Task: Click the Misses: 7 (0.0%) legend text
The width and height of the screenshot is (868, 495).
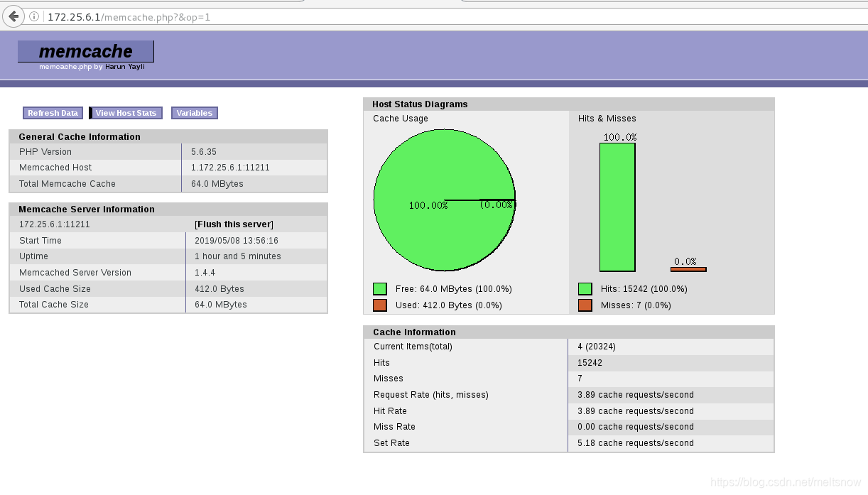Action: (636, 305)
